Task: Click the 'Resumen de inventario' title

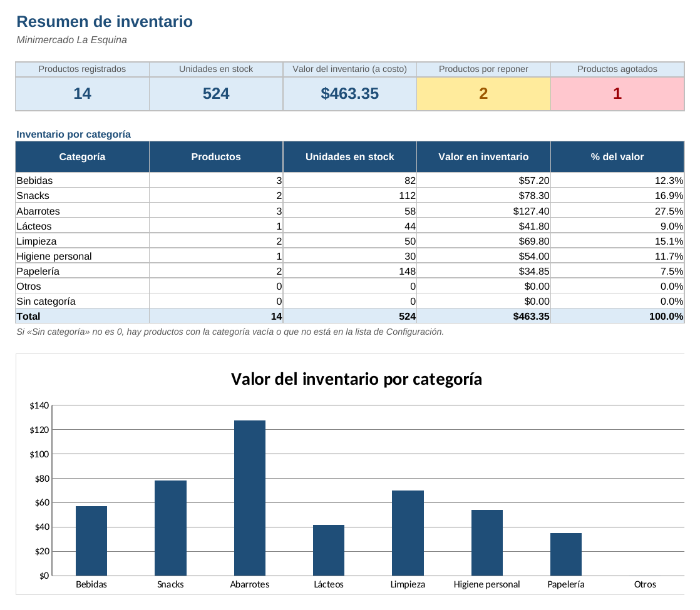Action: pyautogui.click(x=105, y=21)
